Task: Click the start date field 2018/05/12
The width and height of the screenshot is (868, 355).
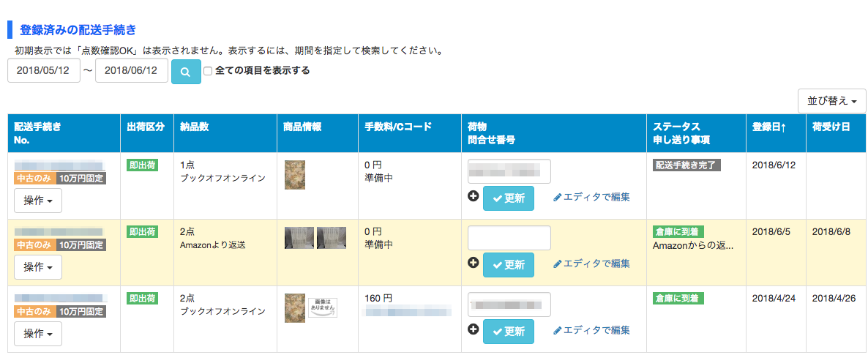Action: click(x=43, y=71)
